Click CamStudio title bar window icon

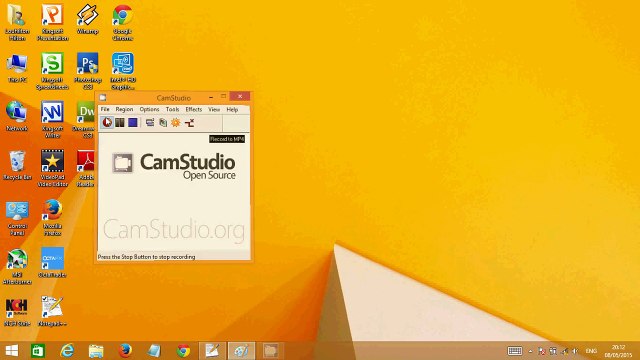point(103,98)
